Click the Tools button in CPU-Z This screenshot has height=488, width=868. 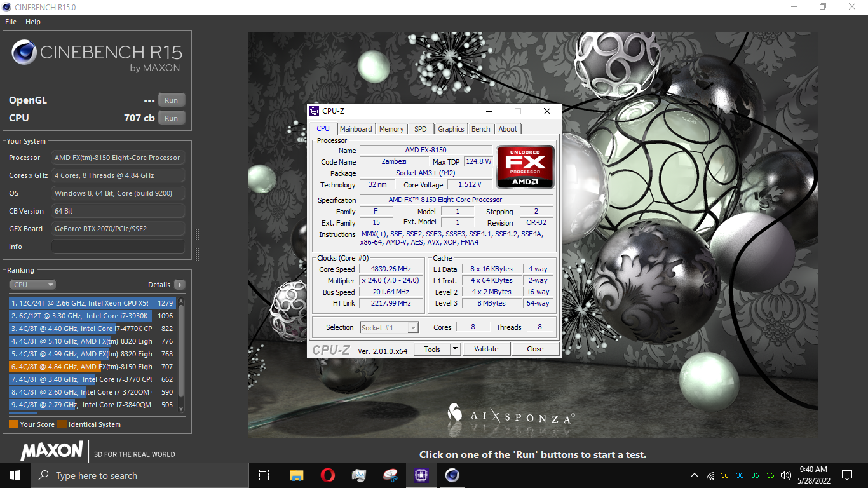click(432, 349)
